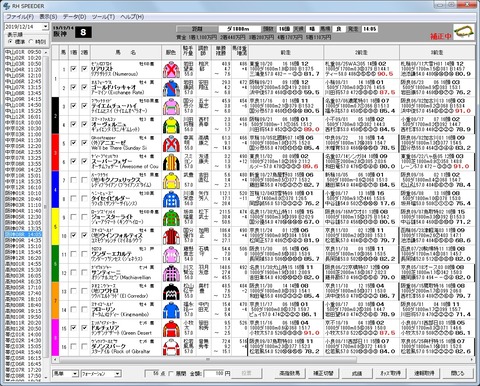Click the 速報取得 button

(x=424, y=373)
